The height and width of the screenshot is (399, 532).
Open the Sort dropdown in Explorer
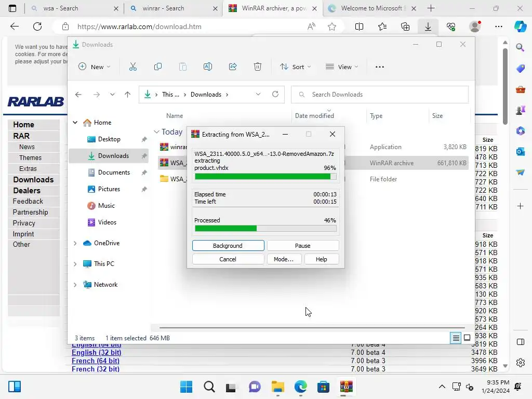coord(295,67)
